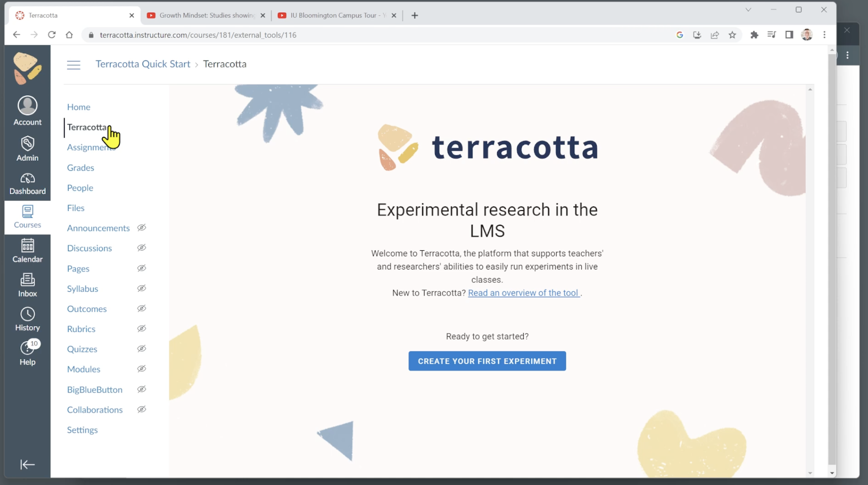Click the site lock icon in address bar
The height and width of the screenshot is (485, 868).
click(91, 35)
